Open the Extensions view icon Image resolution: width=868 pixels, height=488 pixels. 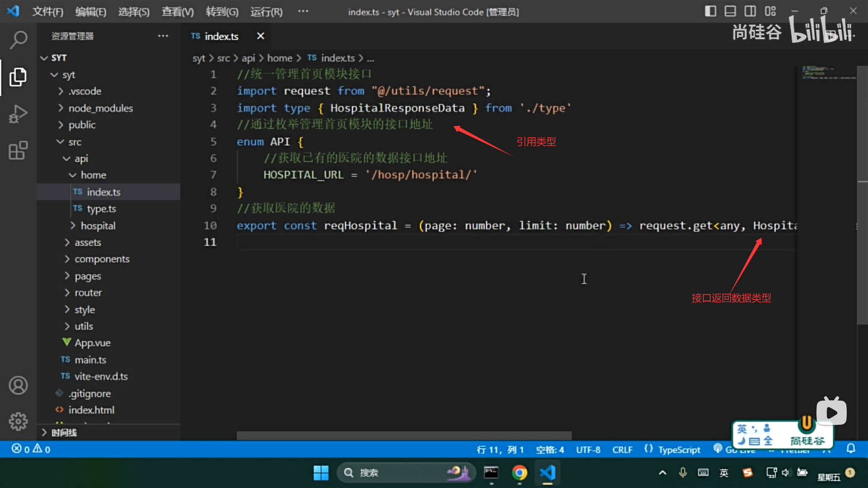point(18,150)
